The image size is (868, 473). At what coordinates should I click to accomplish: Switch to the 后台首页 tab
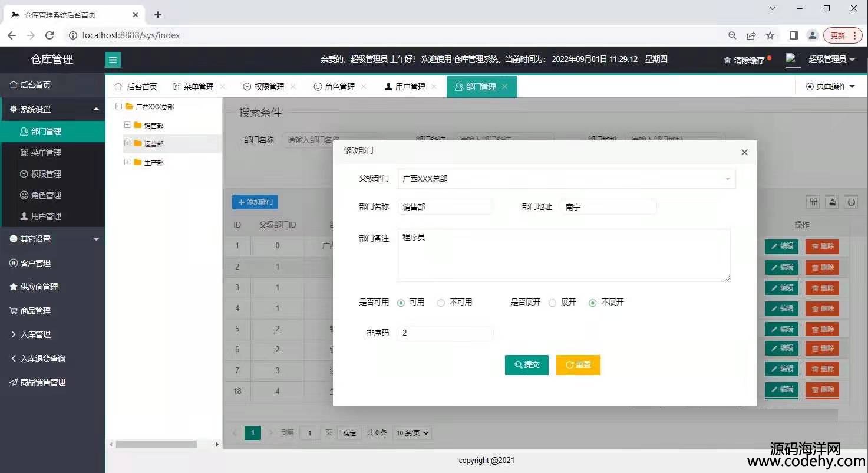[136, 87]
